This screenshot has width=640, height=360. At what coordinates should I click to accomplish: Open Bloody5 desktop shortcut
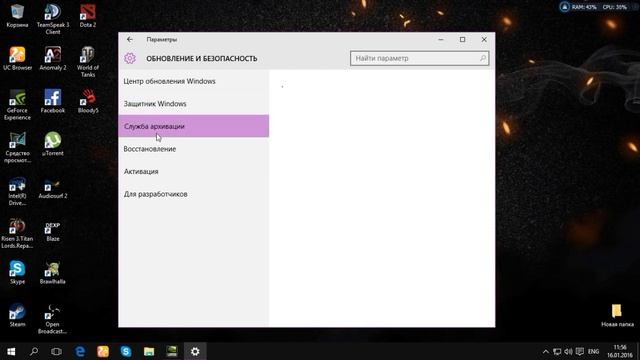click(88, 101)
